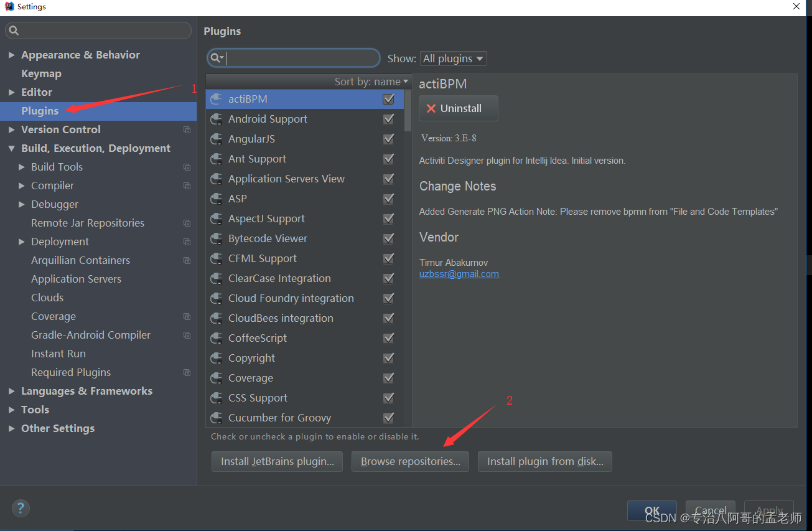Click the Cloud Foundry integration plugin icon
The image size is (812, 531).
[217, 298]
